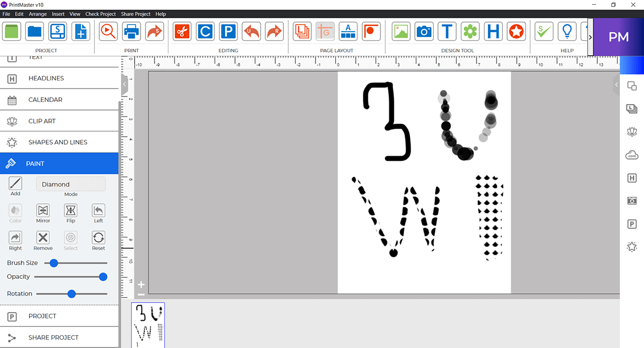Select the page 1 thumbnail
The image size is (644, 348).
(x=148, y=324)
